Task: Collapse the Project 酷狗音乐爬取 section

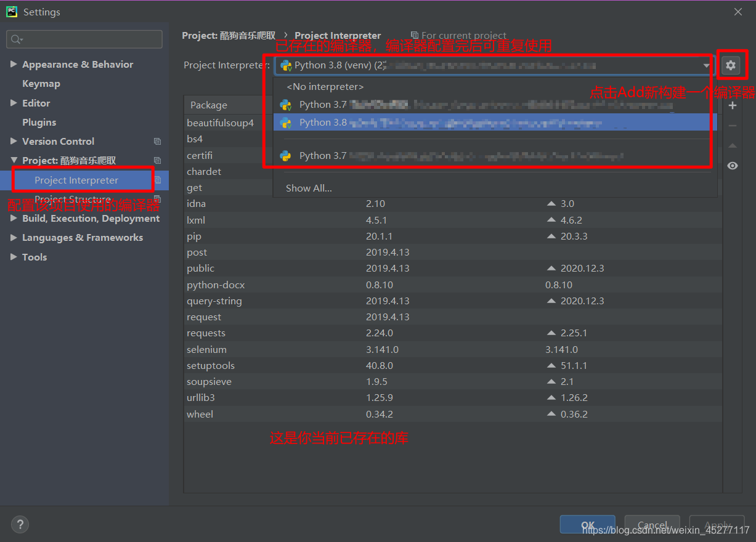Action: coord(14,160)
